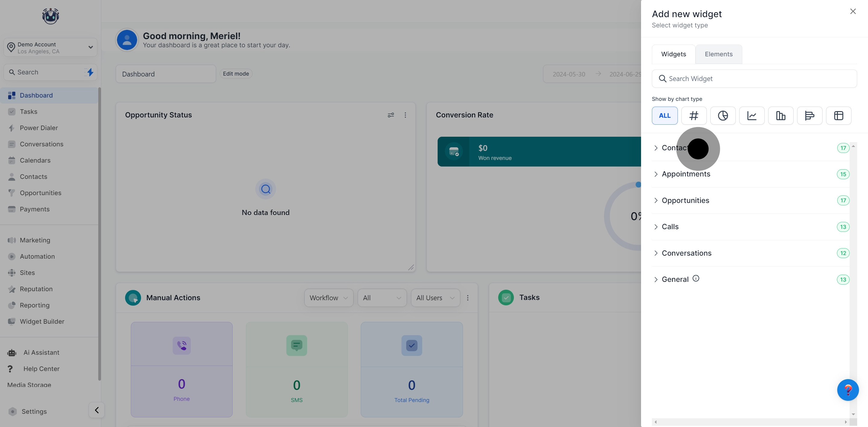The image size is (868, 427).
Task: Filter widgets by number chart type
Action: tap(693, 116)
